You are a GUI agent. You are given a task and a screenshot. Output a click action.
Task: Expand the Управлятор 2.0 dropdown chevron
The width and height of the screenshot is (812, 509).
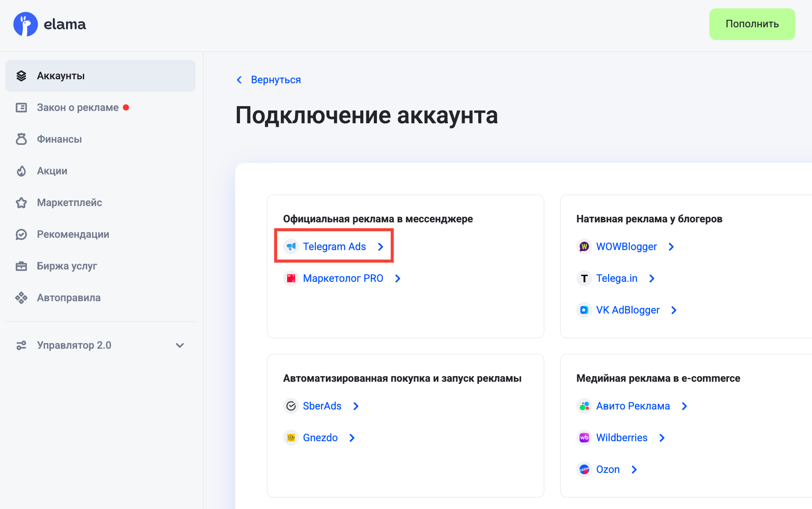(x=180, y=345)
